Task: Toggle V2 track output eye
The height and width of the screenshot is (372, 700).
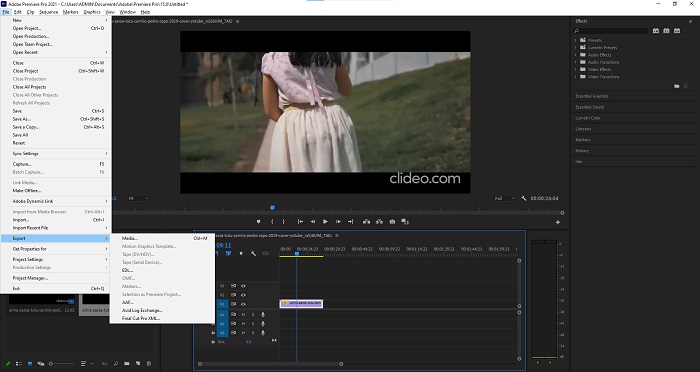Action: pyautogui.click(x=243, y=295)
